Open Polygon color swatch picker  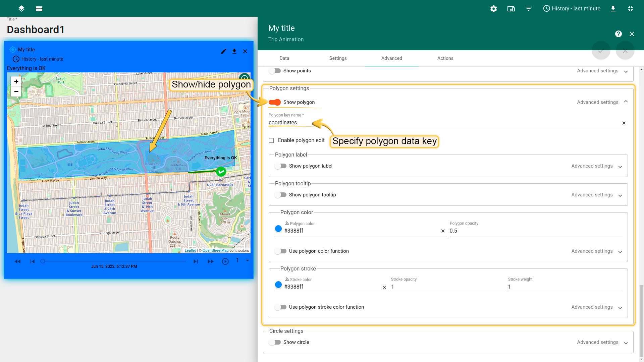click(278, 229)
